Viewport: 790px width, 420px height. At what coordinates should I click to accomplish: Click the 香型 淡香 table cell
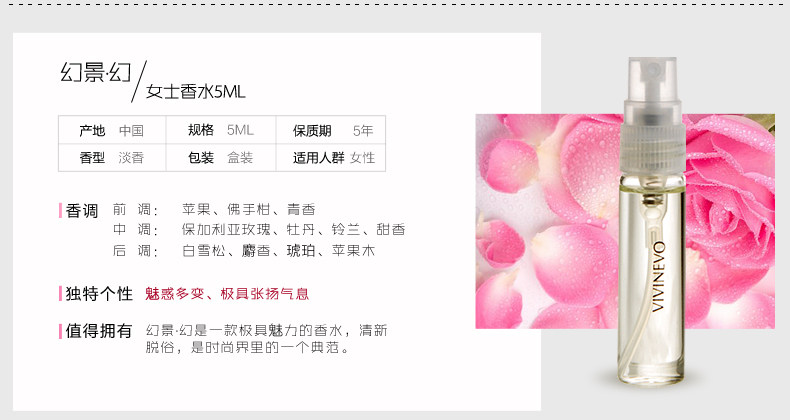click(x=112, y=158)
